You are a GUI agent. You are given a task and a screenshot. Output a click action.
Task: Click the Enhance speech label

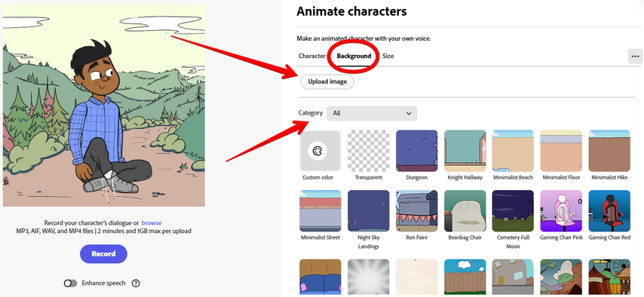103,283
